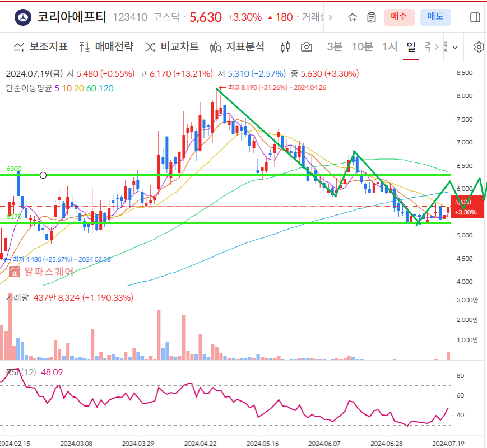Select the candlestick chart style icon
This screenshot has height=448, width=487.
(x=285, y=48)
